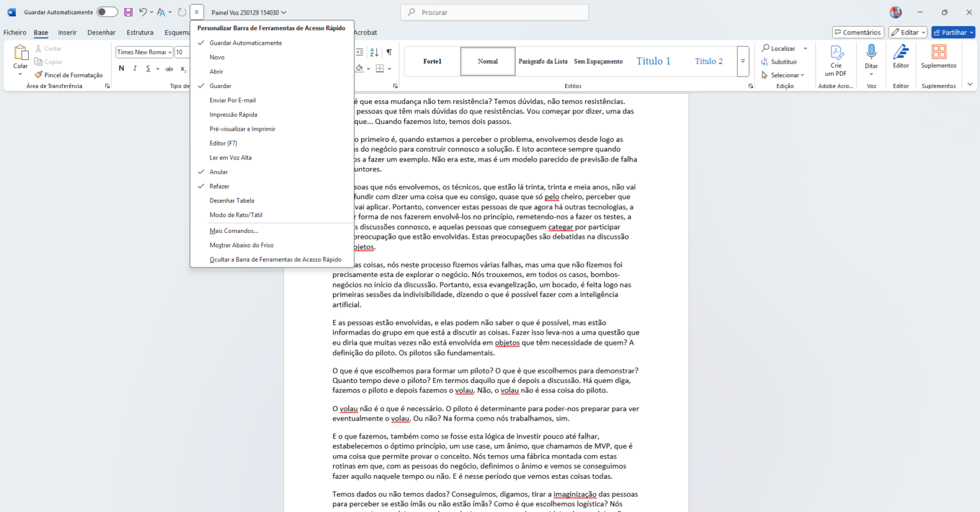
Task: Apply bold with the N button
Action: [x=121, y=68]
